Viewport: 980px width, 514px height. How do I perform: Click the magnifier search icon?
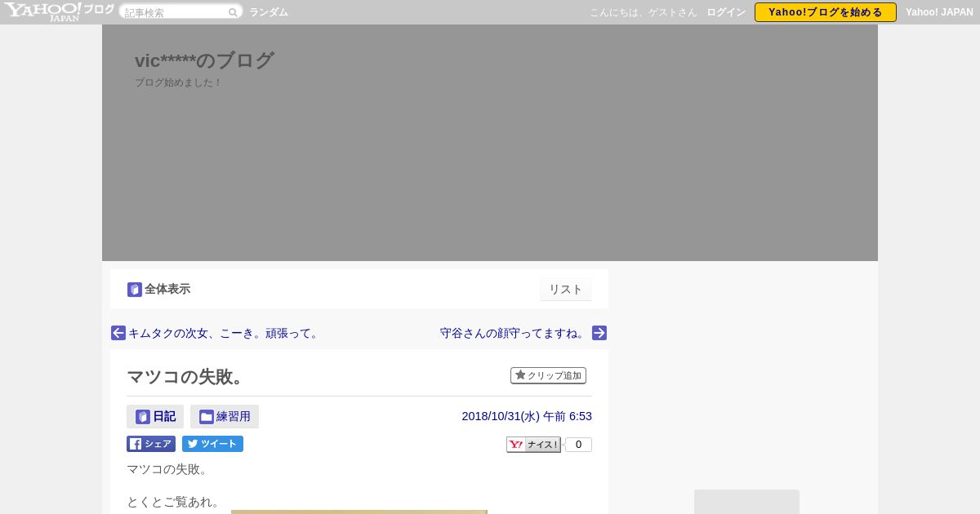pyautogui.click(x=233, y=12)
